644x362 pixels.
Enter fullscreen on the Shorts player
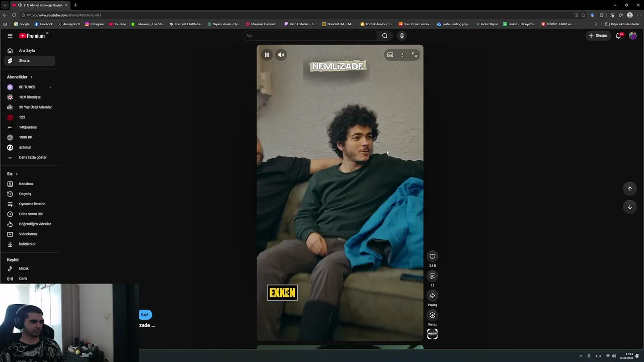[414, 55]
